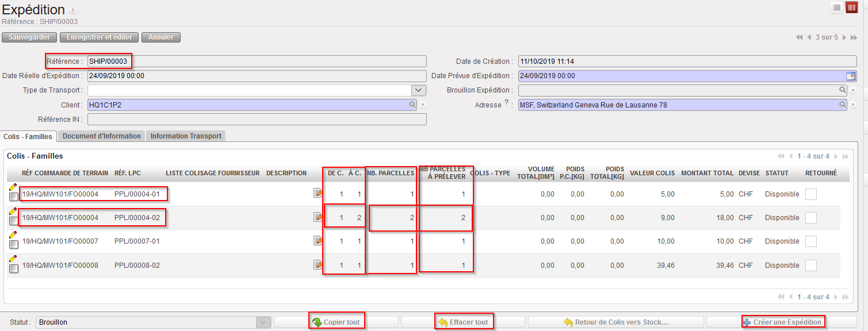Click the red form view icon
Viewport: 868px width, 331px height.
click(851, 7)
